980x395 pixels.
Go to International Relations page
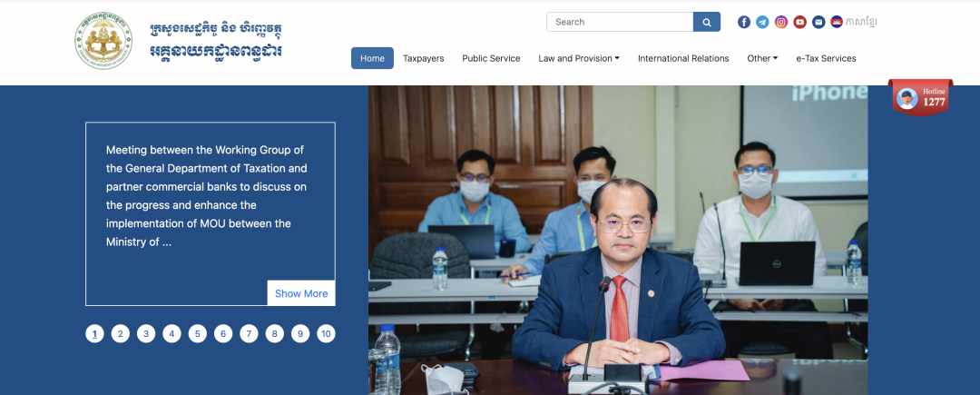pyautogui.click(x=683, y=58)
